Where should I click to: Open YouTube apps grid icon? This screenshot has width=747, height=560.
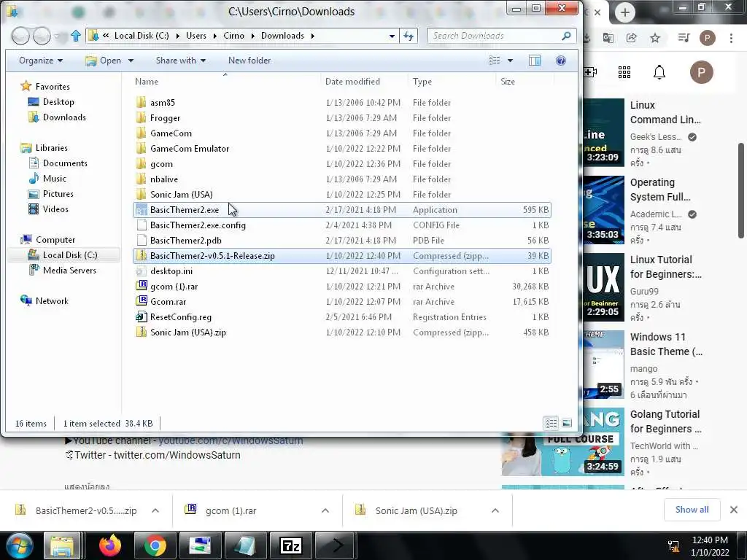pos(624,72)
